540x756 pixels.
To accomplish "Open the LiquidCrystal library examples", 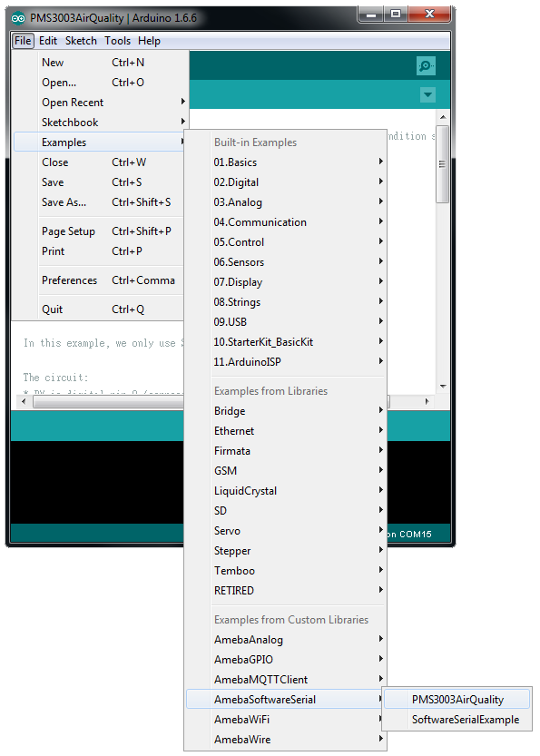I will click(x=286, y=491).
